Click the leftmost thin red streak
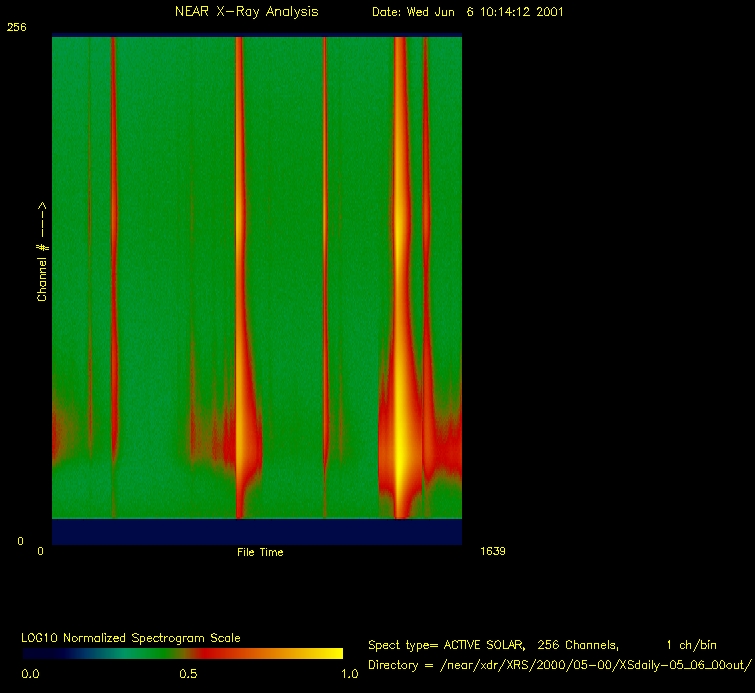This screenshot has width=755, height=693. pos(113,250)
